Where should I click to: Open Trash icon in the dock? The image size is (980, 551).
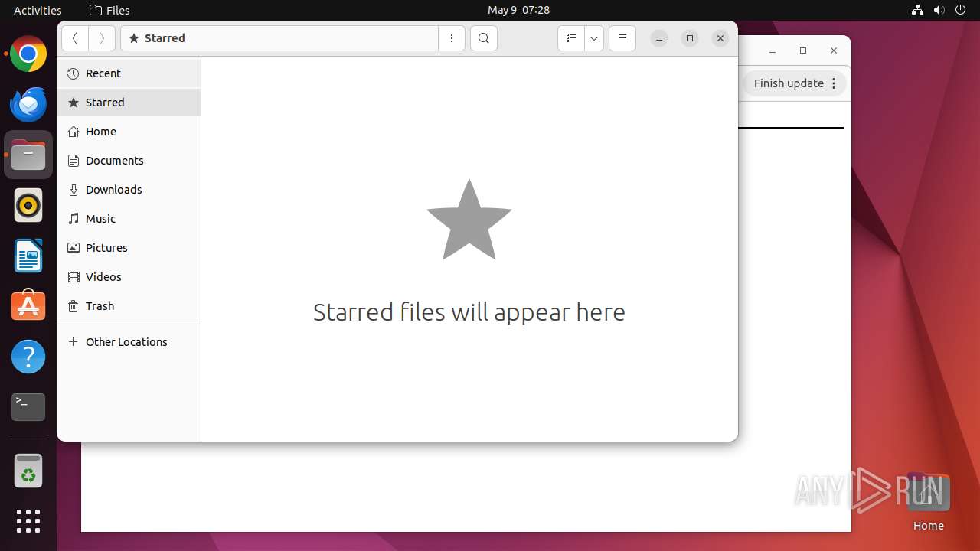(x=28, y=471)
